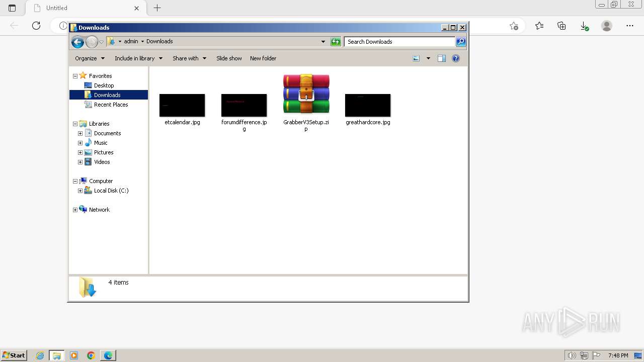Click the Back arrow in Explorer

pos(77,42)
